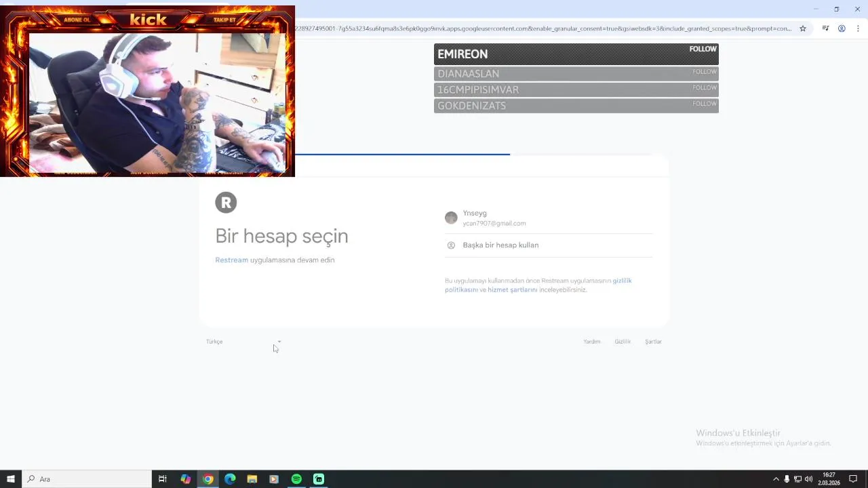Click the Ynseyg account avatar
The height and width of the screenshot is (488, 868).
[x=451, y=218]
